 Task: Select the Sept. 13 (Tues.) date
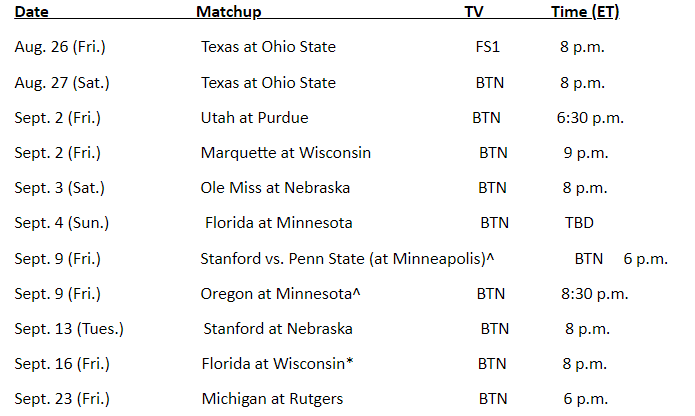(x=69, y=329)
